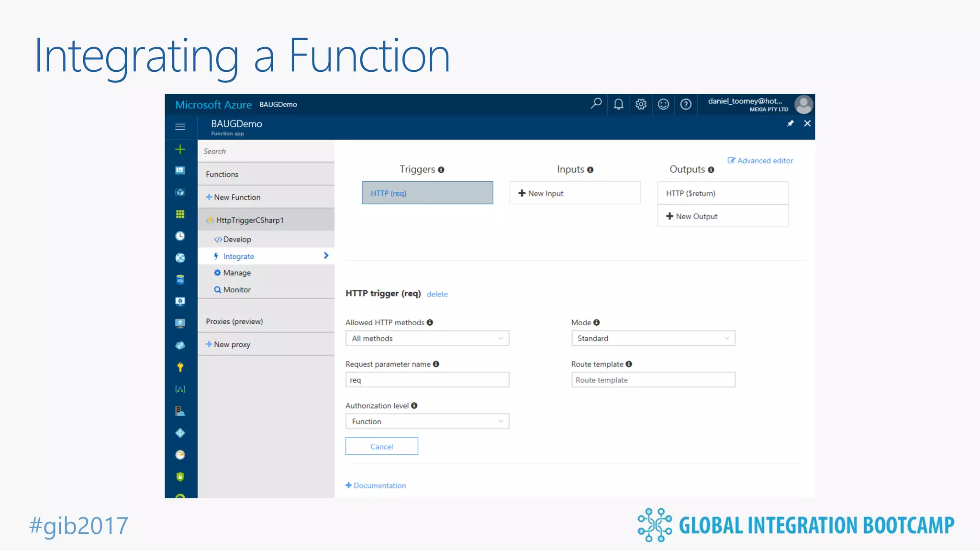This screenshot has width=980, height=551.
Task: Click the delete link for HTTP trigger
Action: pyautogui.click(x=437, y=294)
